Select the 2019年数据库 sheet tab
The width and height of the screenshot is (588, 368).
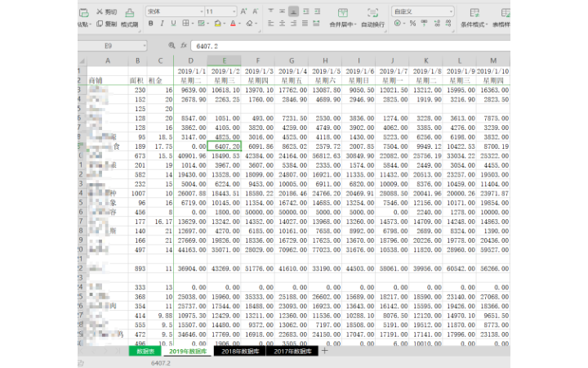click(x=188, y=352)
